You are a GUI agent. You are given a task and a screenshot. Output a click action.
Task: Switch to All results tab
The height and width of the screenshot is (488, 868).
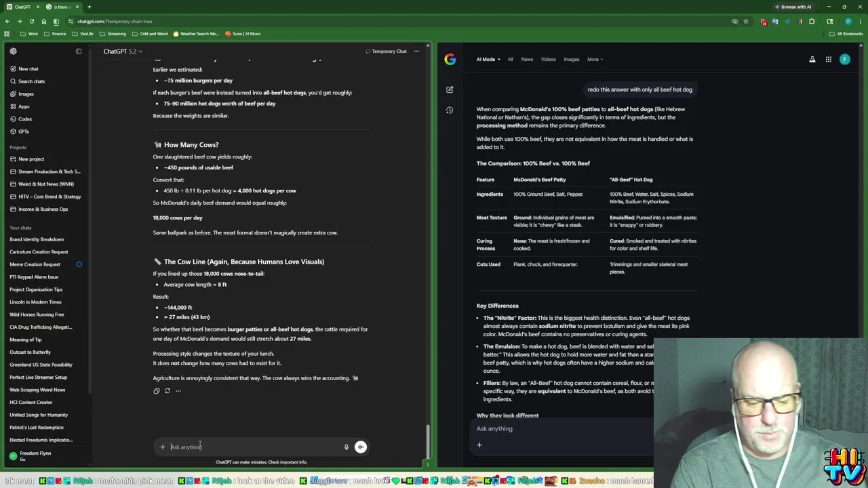[x=511, y=59]
